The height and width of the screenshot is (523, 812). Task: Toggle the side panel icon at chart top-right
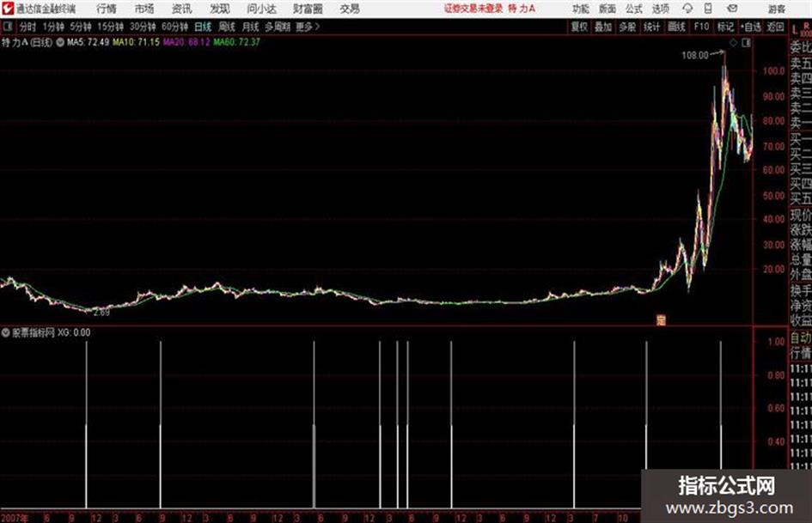[x=746, y=43]
